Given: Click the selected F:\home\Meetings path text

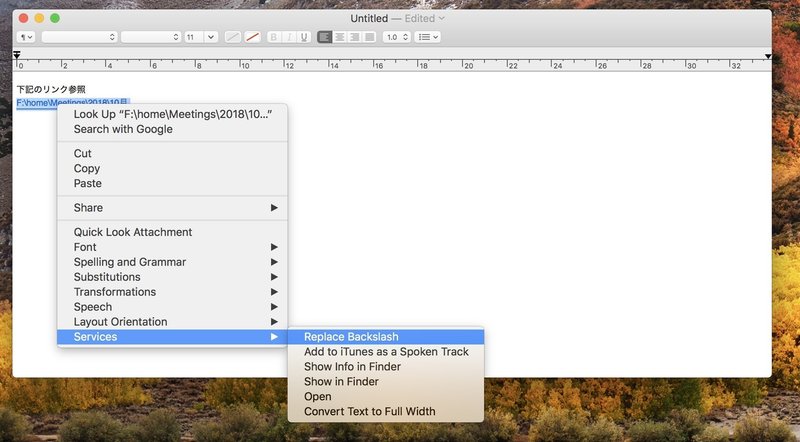Looking at the screenshot, I should pos(73,103).
